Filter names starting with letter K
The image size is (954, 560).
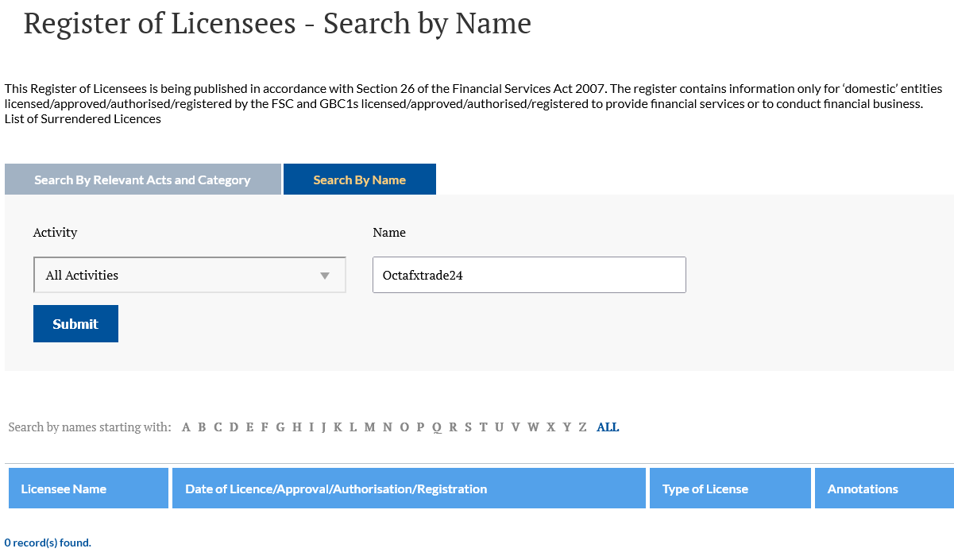(338, 427)
